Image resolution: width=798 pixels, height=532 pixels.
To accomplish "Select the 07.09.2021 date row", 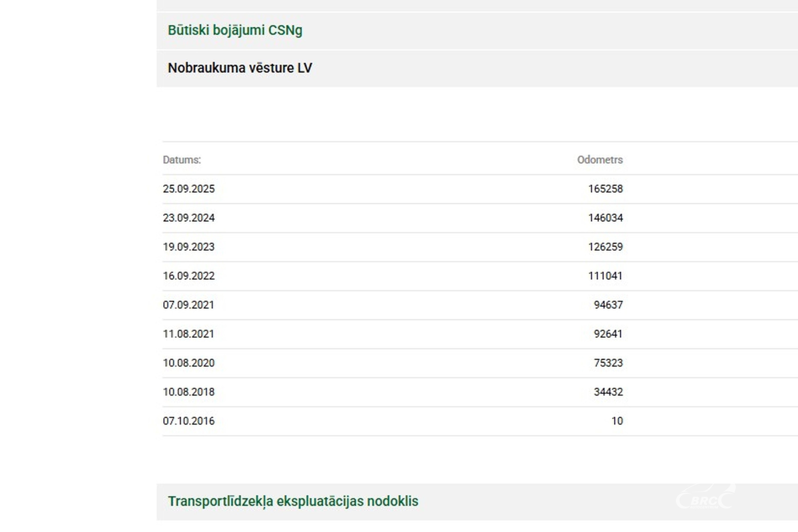I will tap(189, 305).
